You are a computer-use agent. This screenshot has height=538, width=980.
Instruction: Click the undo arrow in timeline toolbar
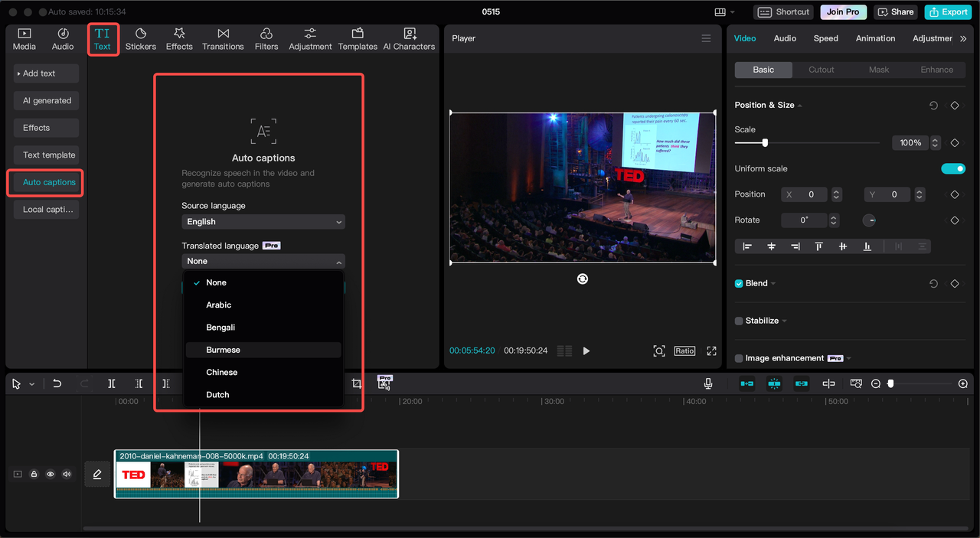coord(57,383)
